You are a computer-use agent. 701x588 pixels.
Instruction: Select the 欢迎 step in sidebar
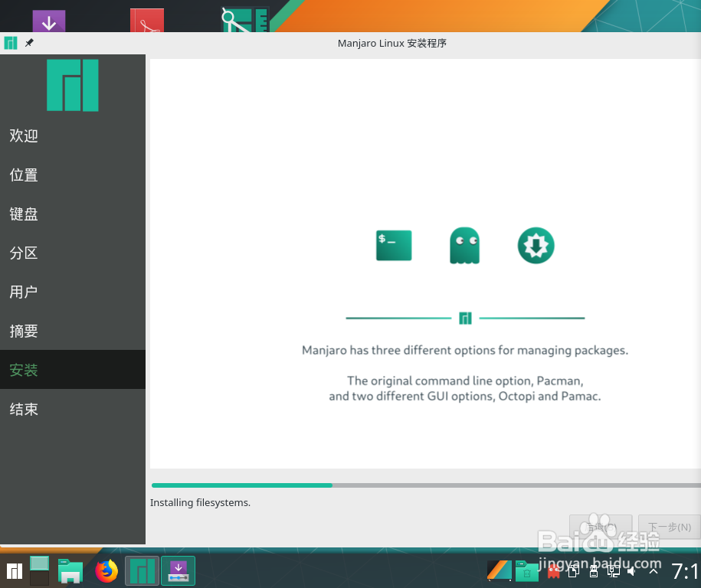(x=73, y=136)
